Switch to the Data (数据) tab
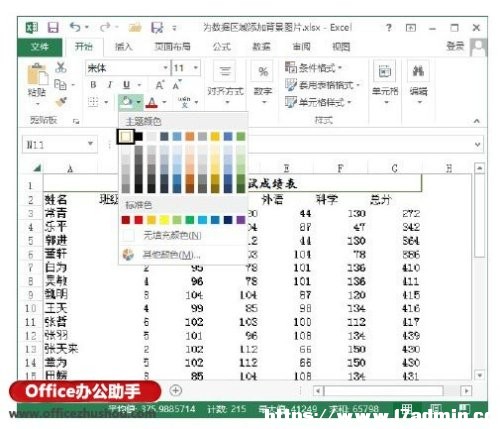500x429 pixels. point(262,47)
